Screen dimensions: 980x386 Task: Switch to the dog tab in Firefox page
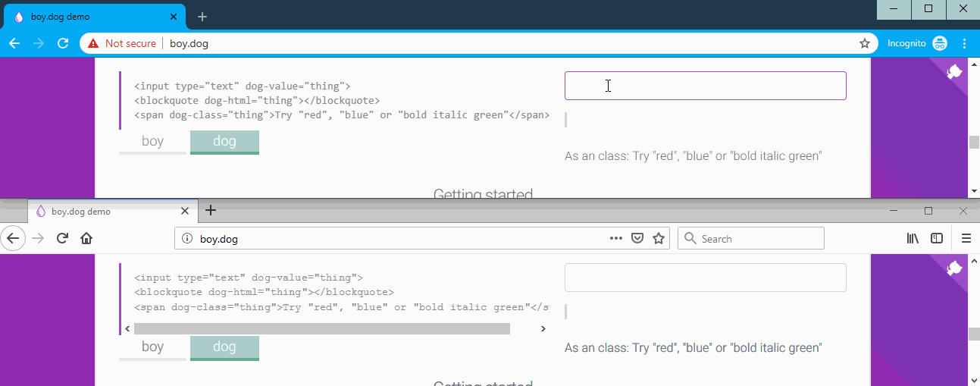[x=224, y=347]
